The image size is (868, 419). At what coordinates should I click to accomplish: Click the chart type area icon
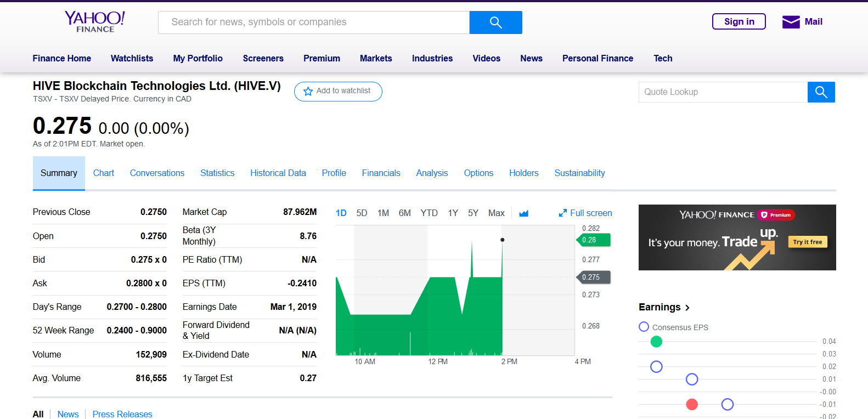(523, 213)
